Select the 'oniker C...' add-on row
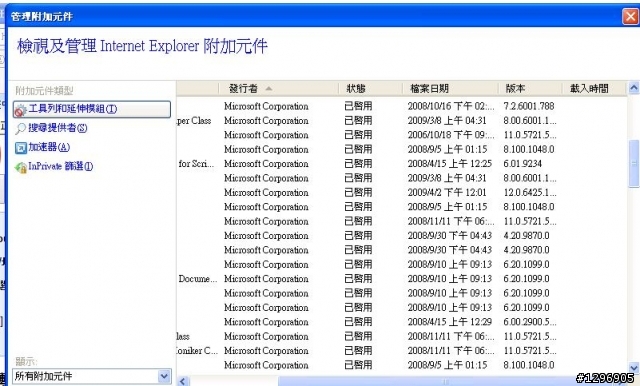This screenshot has height=386, width=640. 402,351
